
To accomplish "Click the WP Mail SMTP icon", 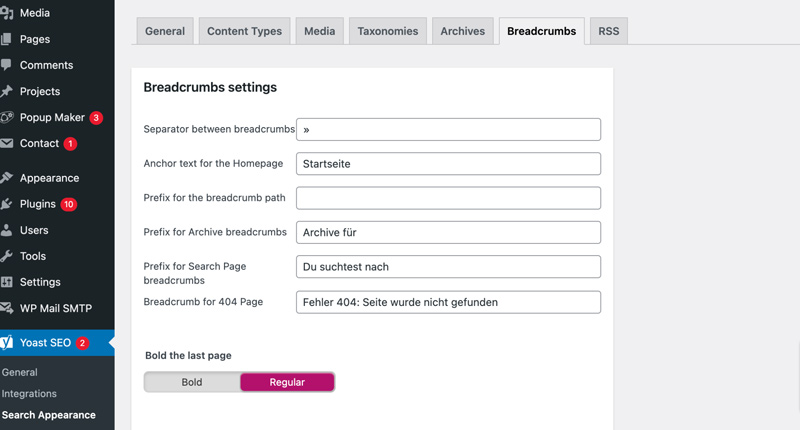I will (x=6, y=308).
